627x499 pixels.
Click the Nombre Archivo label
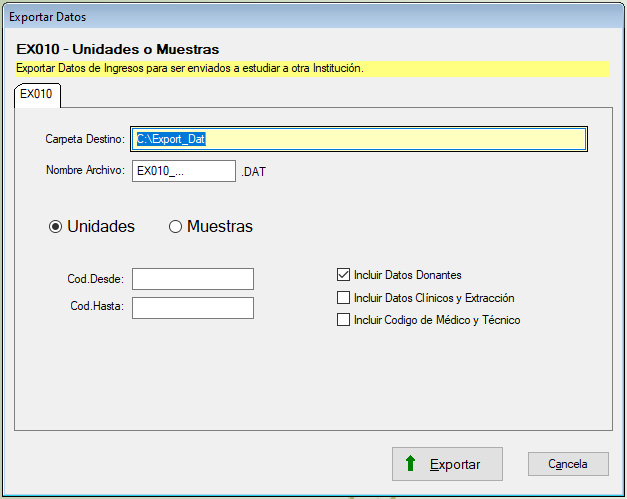(84, 170)
